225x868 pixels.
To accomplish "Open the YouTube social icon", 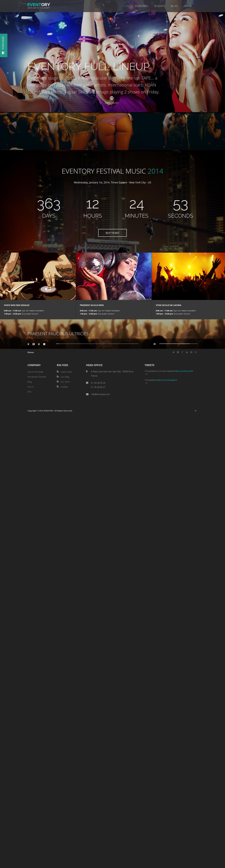I will point(187,352).
